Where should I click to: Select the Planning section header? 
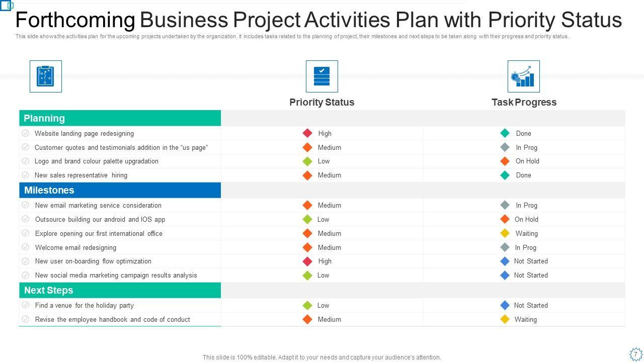point(120,118)
